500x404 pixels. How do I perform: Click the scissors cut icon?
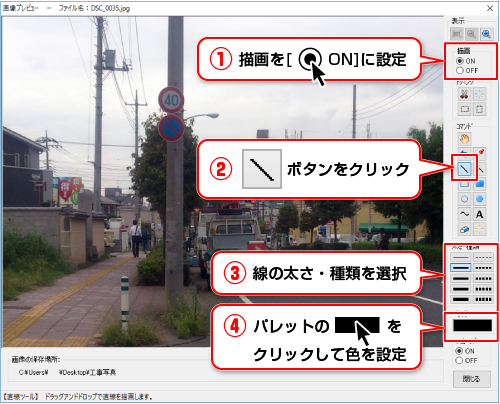point(464,94)
